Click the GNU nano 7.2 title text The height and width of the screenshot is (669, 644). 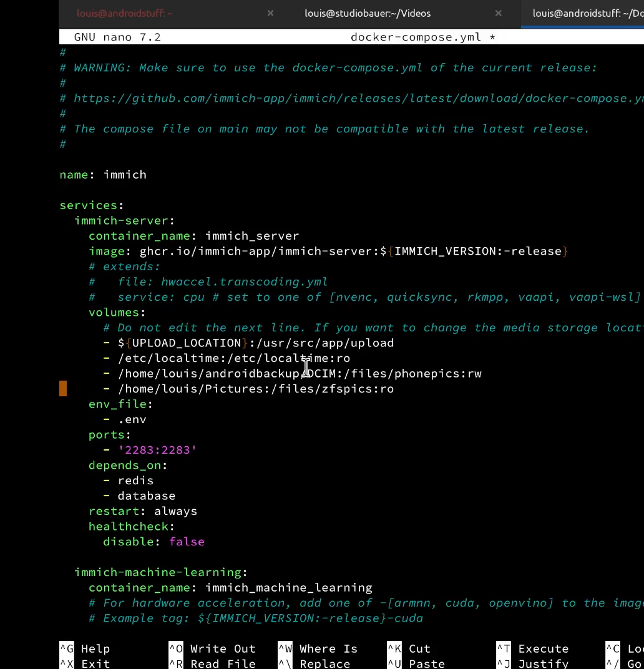(117, 37)
